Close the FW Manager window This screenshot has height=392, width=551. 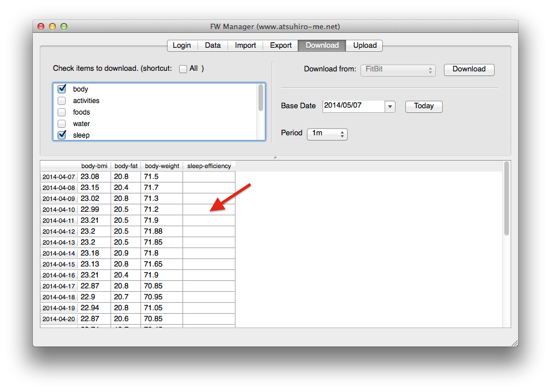click(41, 26)
